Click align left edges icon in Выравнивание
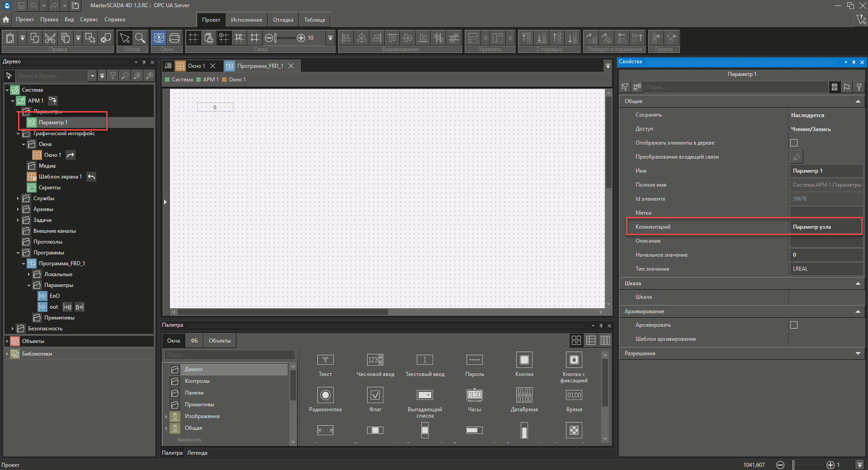 (346, 38)
